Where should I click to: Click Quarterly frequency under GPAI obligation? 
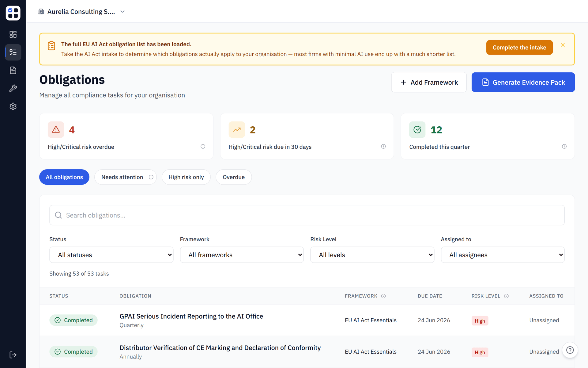point(131,325)
